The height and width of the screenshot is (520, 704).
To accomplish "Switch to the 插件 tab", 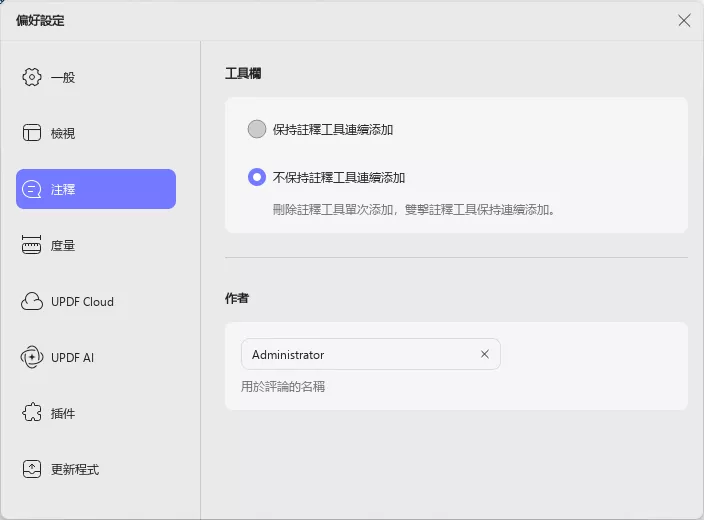I will pos(96,413).
